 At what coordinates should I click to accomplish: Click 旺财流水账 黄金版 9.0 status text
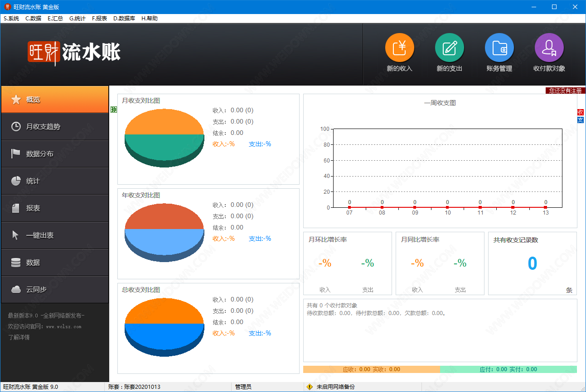point(30,387)
